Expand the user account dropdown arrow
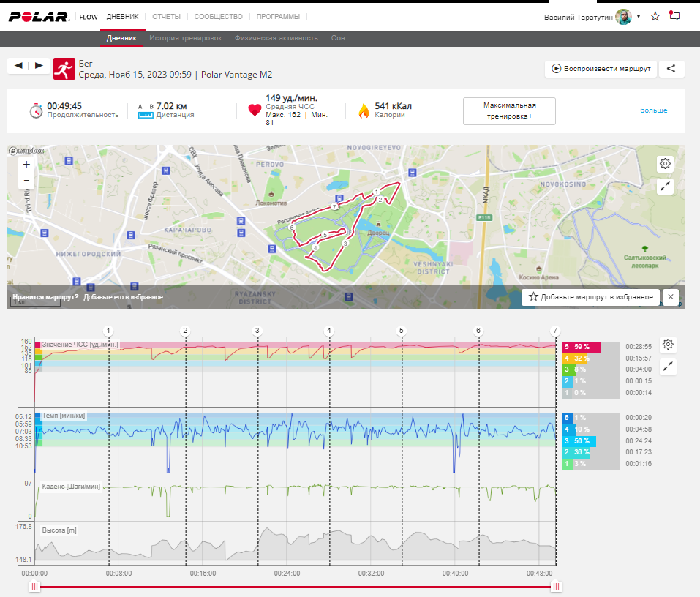The image size is (700, 597). coord(639,17)
